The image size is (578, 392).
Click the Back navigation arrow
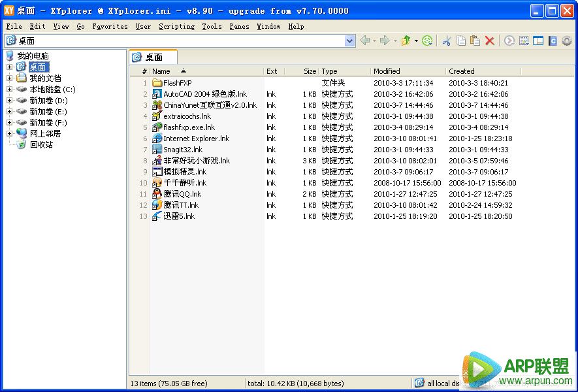click(366, 41)
